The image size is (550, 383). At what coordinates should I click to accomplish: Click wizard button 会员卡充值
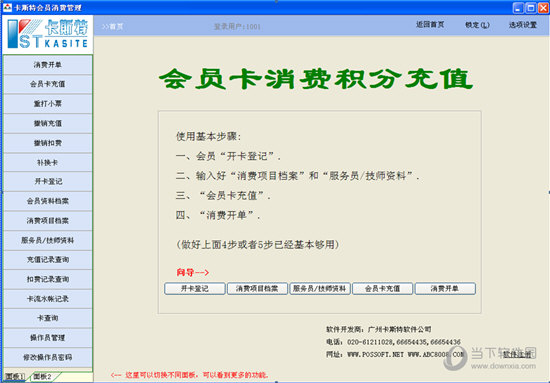click(382, 289)
